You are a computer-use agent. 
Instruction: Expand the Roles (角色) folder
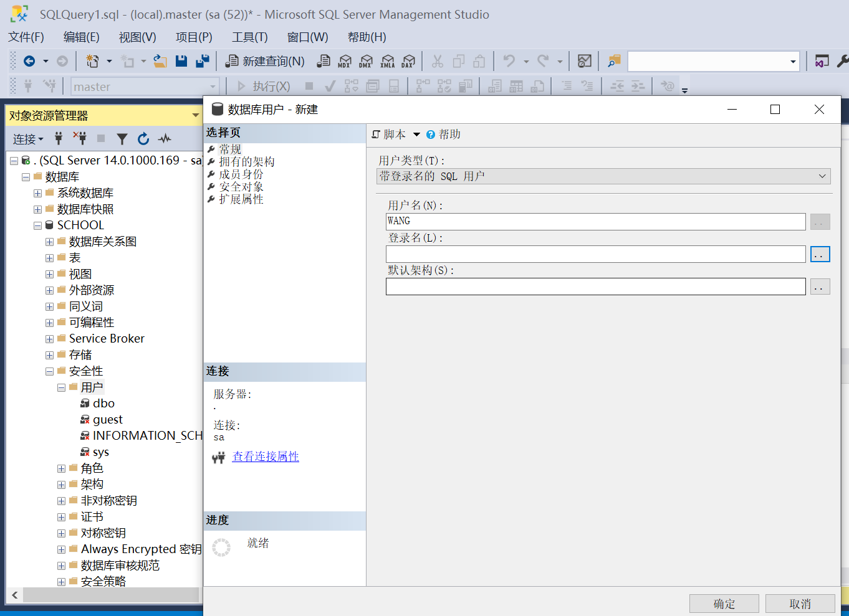tap(61, 468)
